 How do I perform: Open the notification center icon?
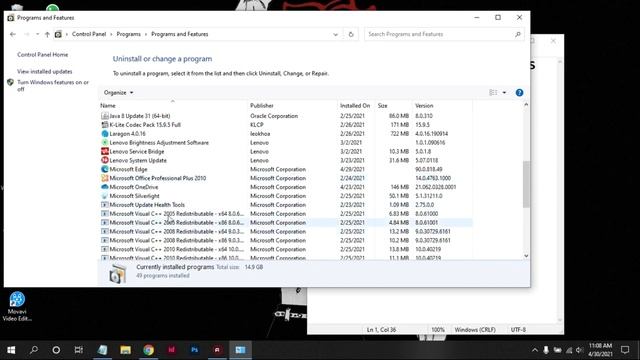(x=625, y=350)
